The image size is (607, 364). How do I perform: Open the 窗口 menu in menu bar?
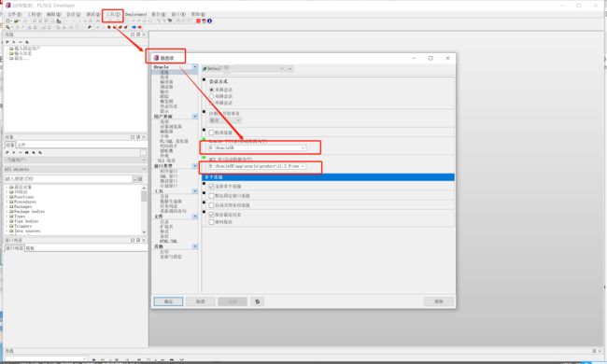pyautogui.click(x=178, y=14)
